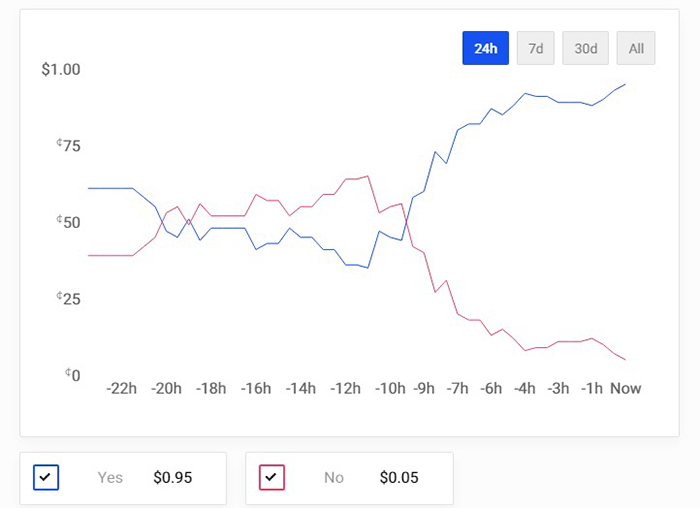
Task: Click the No legend label
Action: click(x=334, y=478)
